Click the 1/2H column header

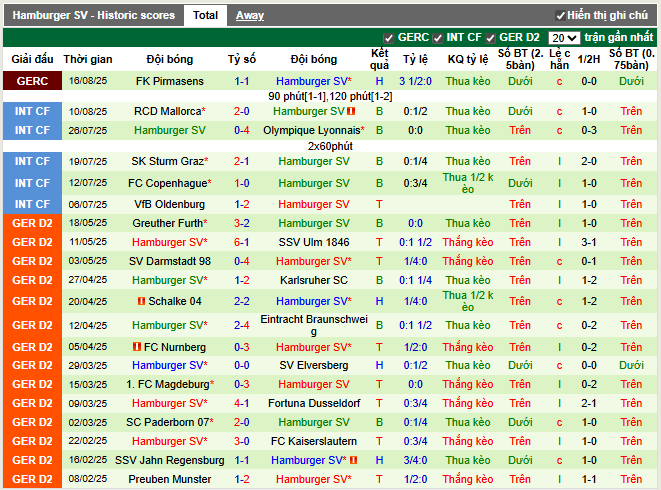click(588, 59)
